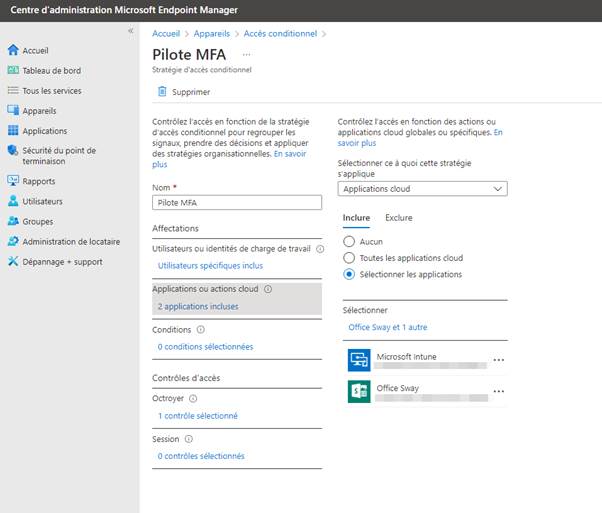The image size is (602, 513).
Task: Click the Supprimer trash icon
Action: (x=162, y=91)
